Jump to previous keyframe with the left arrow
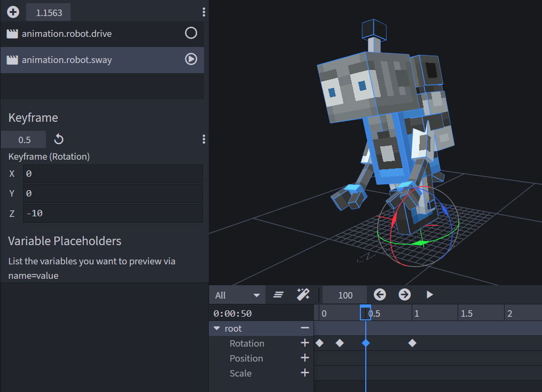This screenshot has height=392, width=542. [x=380, y=294]
